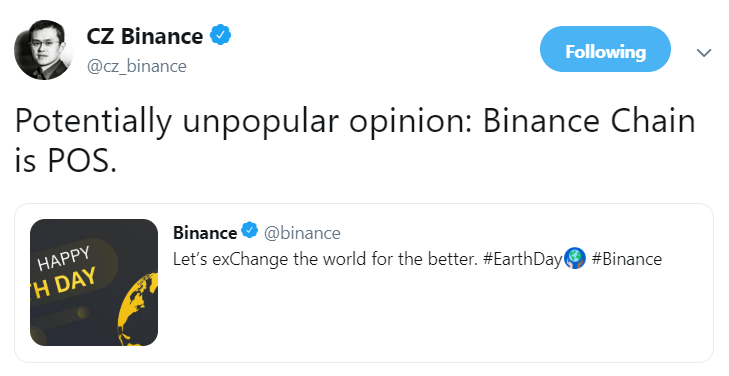The height and width of the screenshot is (376, 729).
Task: Open the Happy Earth Day thumbnail image
Action: 94,282
